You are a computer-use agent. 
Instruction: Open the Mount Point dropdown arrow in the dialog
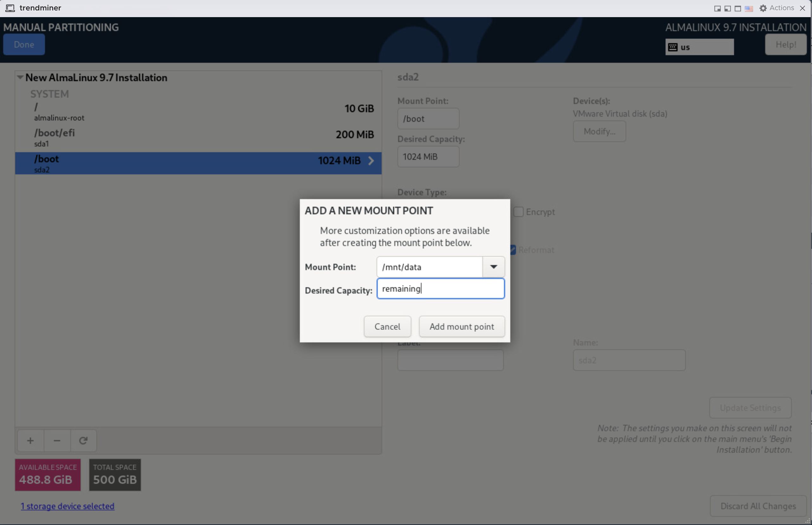pyautogui.click(x=493, y=267)
